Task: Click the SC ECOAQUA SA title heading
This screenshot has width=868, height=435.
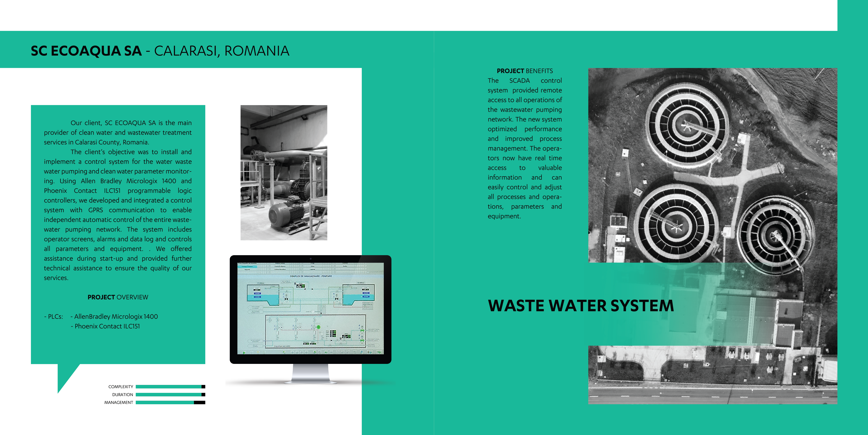Action: pyautogui.click(x=86, y=51)
